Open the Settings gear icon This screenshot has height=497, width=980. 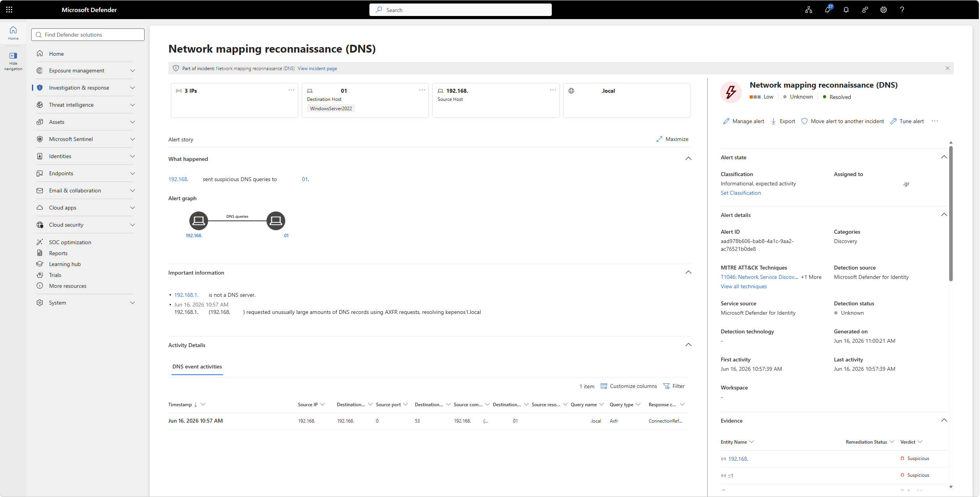coord(883,10)
